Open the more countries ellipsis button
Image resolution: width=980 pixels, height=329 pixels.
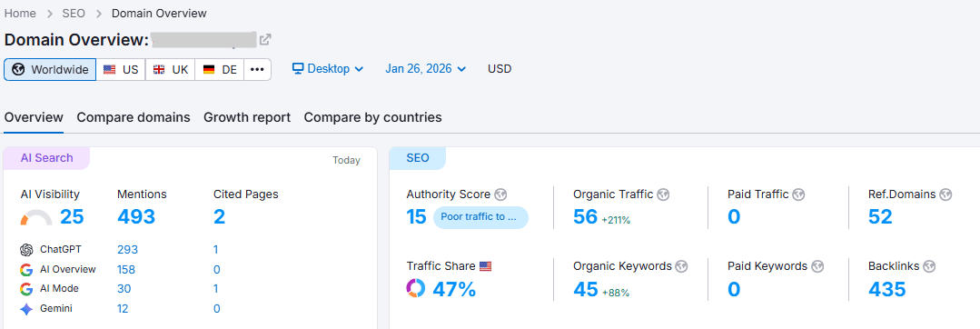(257, 69)
